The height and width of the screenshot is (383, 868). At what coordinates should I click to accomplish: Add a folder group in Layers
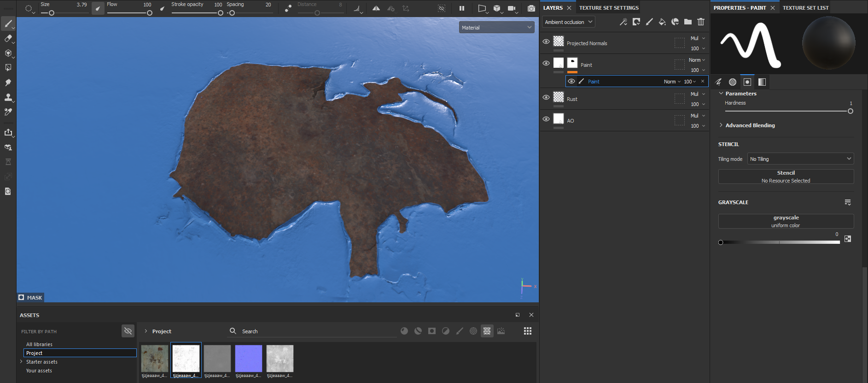(688, 22)
